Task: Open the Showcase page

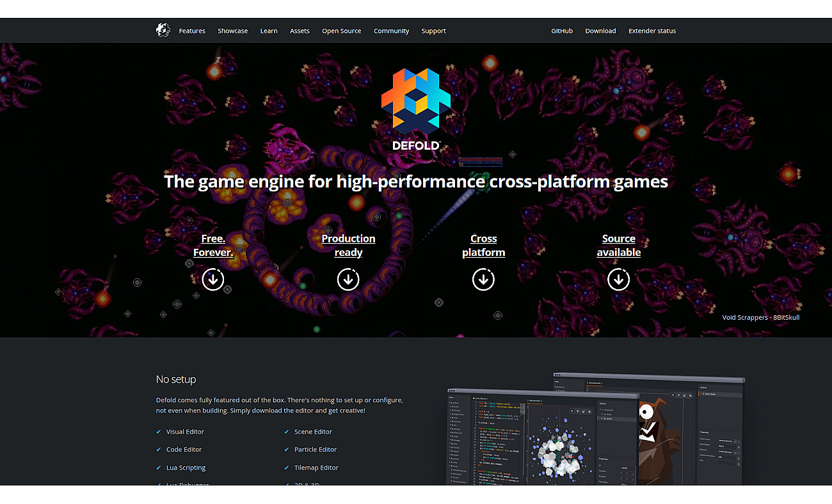Action: pyautogui.click(x=232, y=31)
